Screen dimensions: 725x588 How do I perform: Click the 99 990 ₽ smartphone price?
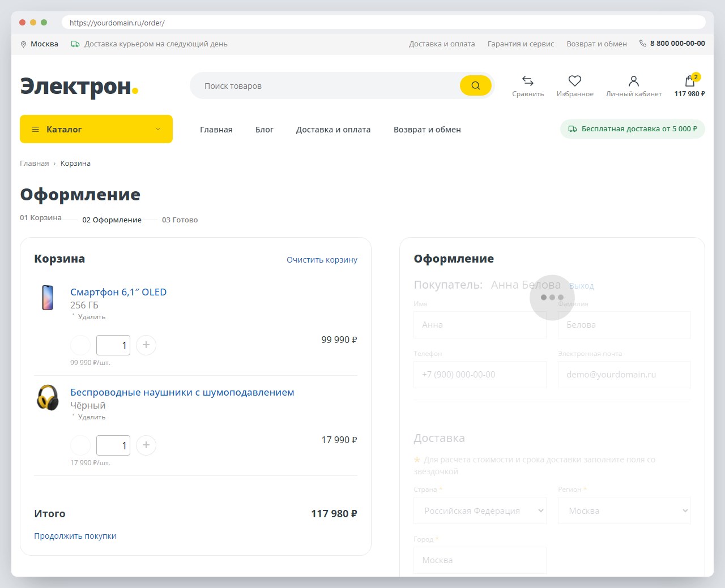tap(339, 340)
